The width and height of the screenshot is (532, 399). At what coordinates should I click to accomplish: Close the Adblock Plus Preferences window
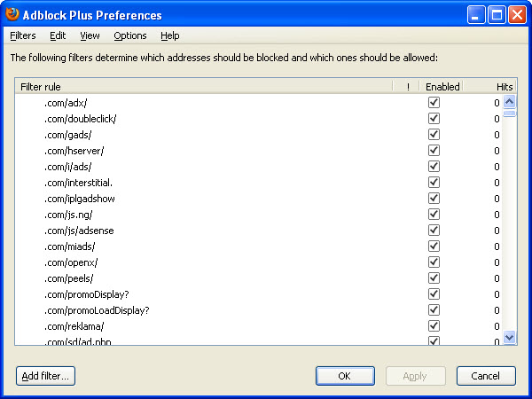point(517,15)
